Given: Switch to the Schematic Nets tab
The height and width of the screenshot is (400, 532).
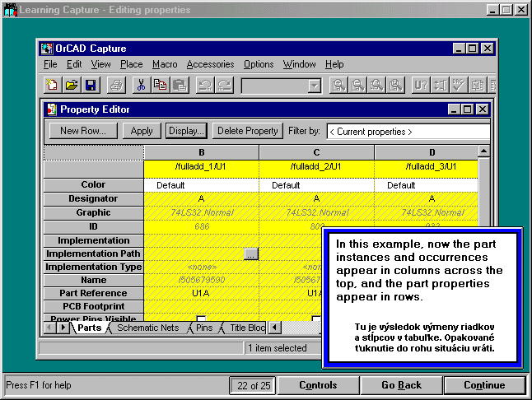Looking at the screenshot, I should click(147, 328).
